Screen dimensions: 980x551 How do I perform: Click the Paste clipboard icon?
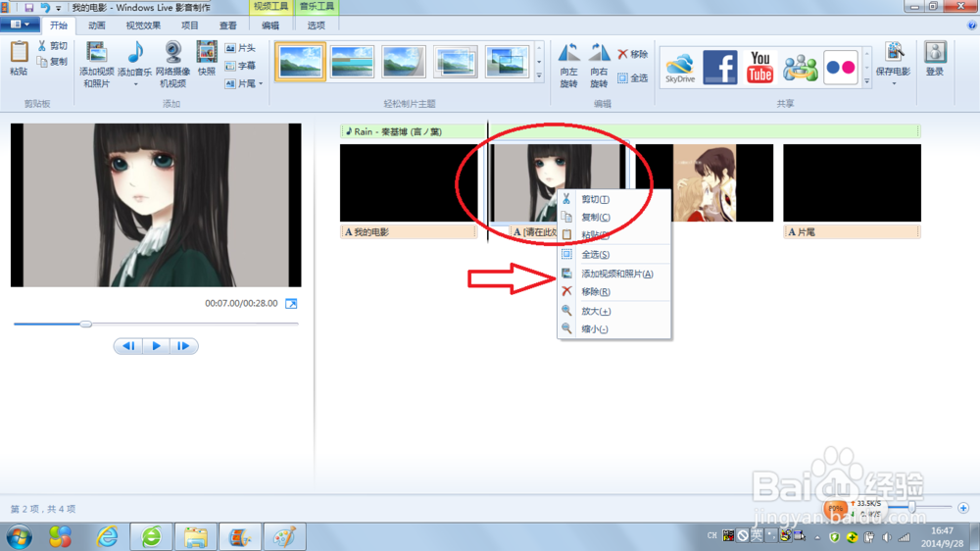point(19,53)
